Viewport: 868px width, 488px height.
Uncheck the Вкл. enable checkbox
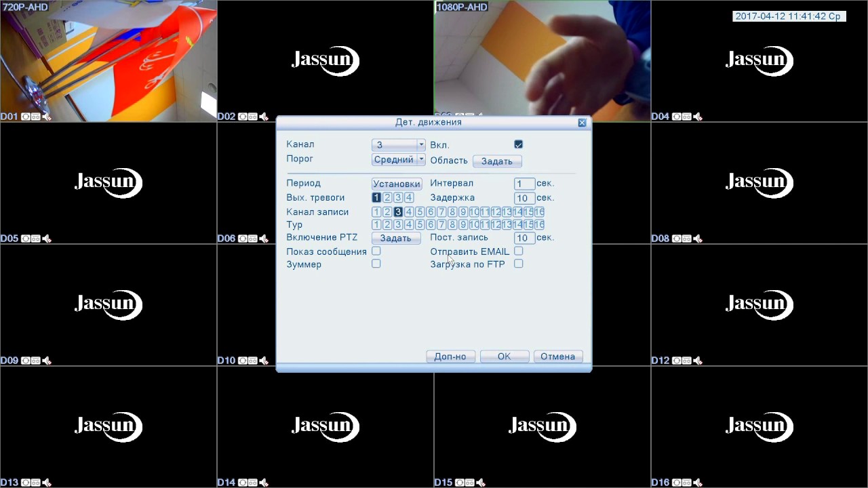(519, 144)
